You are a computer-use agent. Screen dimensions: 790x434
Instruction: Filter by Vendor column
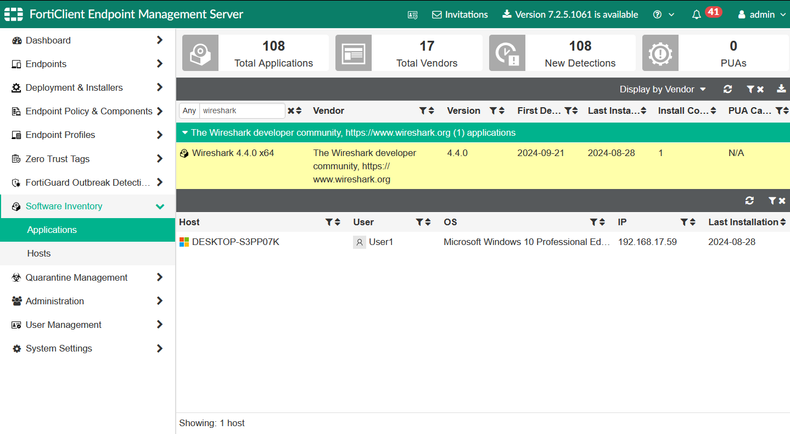click(x=423, y=111)
